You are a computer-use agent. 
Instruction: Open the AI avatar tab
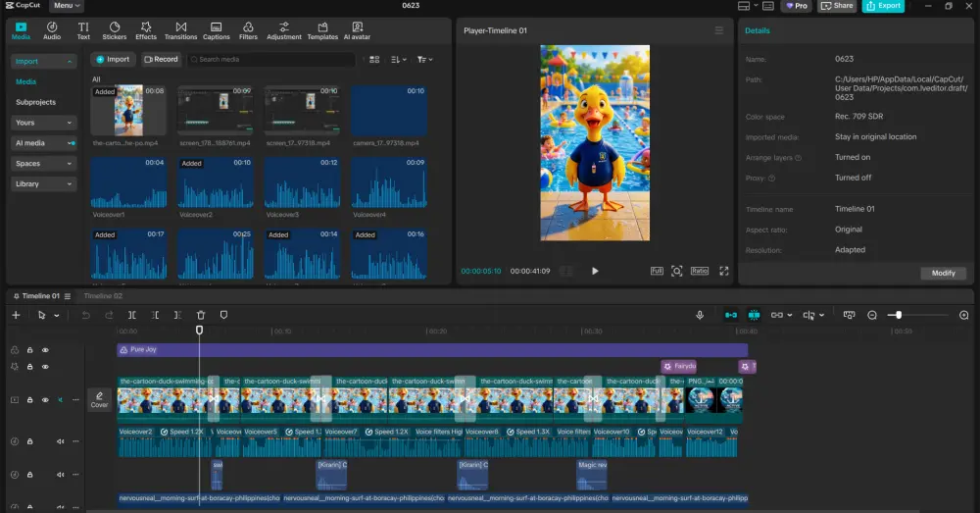(357, 30)
